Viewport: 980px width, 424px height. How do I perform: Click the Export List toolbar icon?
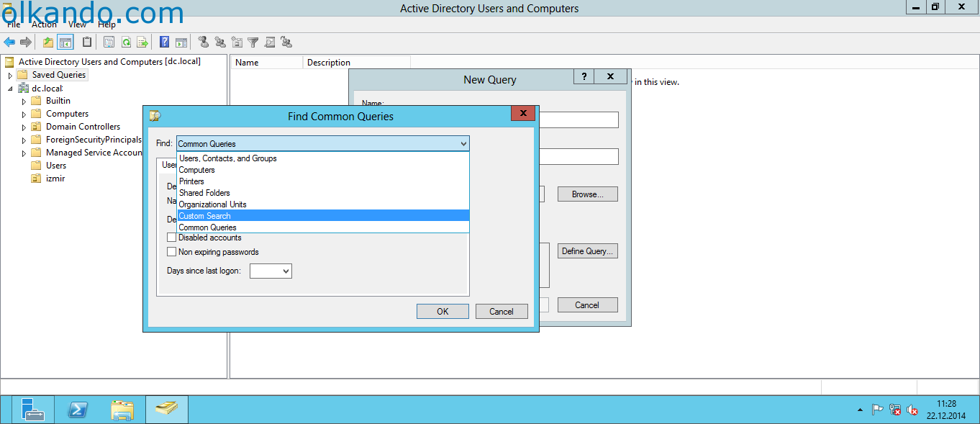click(x=142, y=42)
